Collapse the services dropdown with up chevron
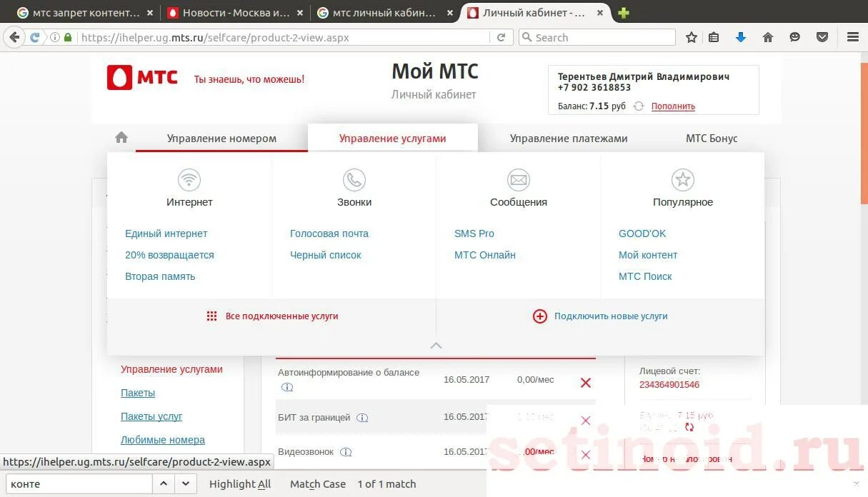868x497 pixels. (x=437, y=346)
